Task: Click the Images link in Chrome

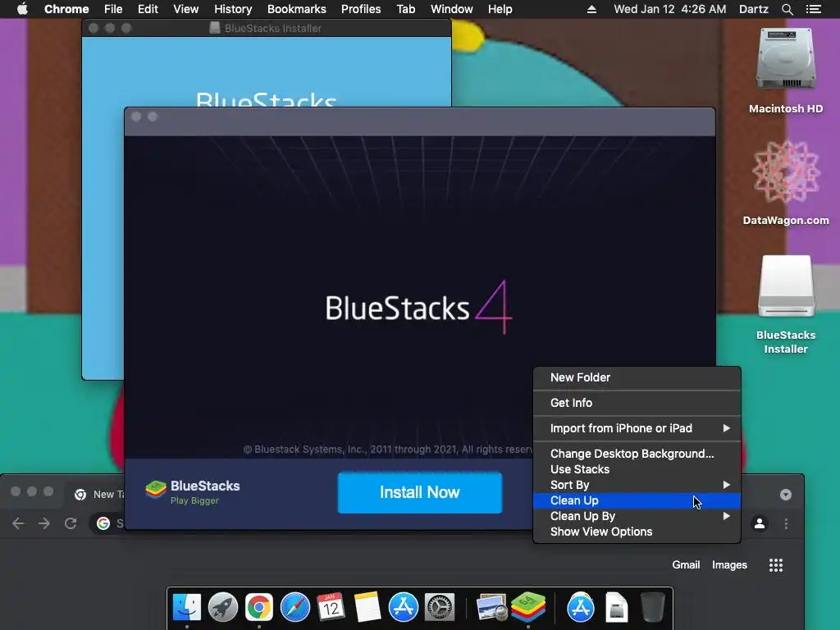Action: coord(729,564)
